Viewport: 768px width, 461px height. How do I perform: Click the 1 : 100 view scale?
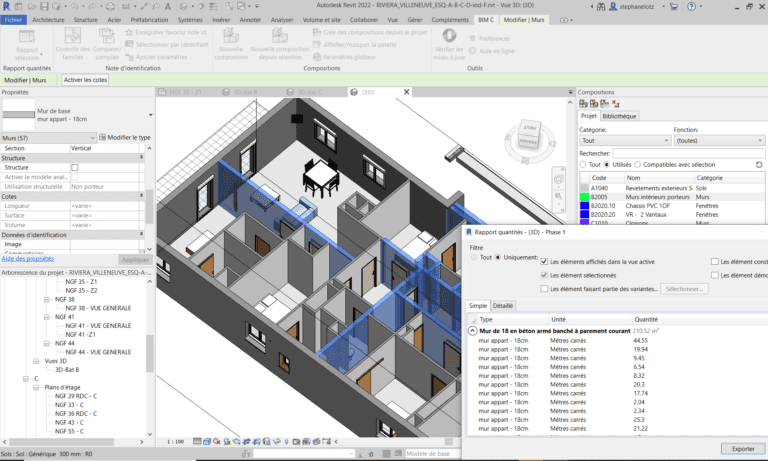(x=175, y=441)
